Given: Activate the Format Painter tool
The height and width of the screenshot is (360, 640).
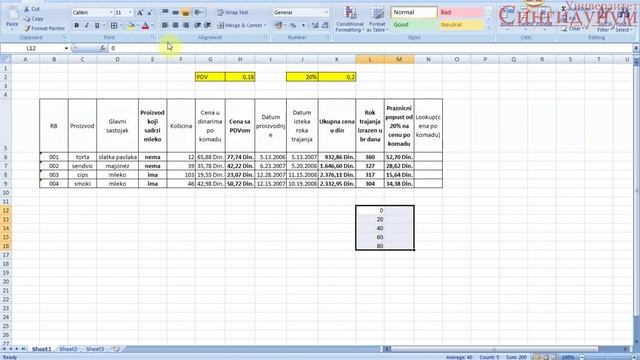Looking at the screenshot, I should [44, 29].
